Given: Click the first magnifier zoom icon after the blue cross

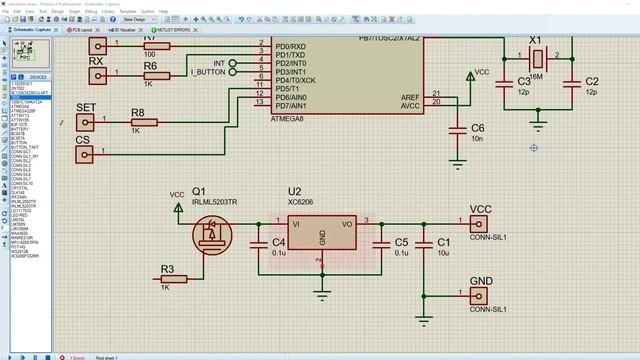Looking at the screenshot, I should pyautogui.click(x=204, y=20).
